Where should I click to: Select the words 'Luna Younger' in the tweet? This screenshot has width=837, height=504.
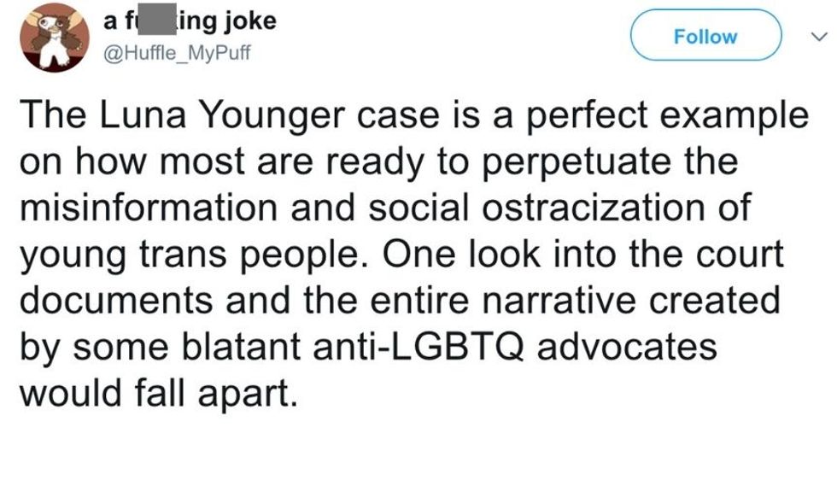221,116
